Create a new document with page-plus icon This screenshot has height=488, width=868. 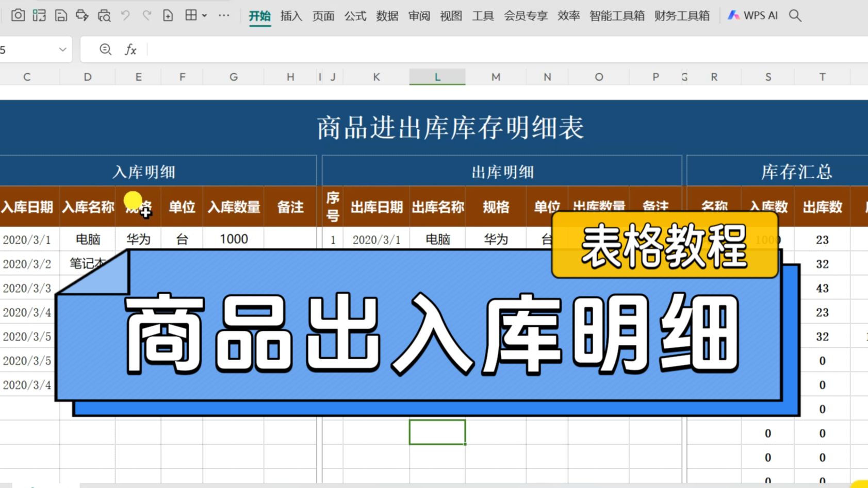click(x=168, y=15)
